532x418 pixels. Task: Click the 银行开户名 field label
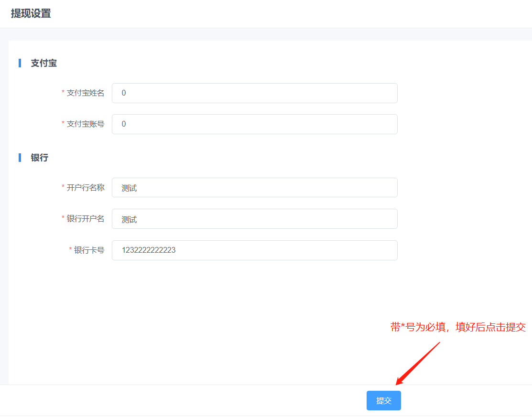tap(86, 219)
